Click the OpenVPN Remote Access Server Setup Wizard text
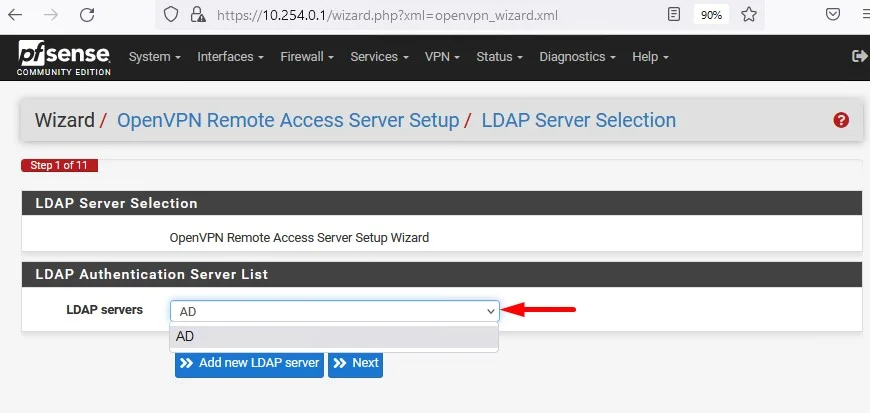Screen dimensions: 870x413 [x=299, y=238]
